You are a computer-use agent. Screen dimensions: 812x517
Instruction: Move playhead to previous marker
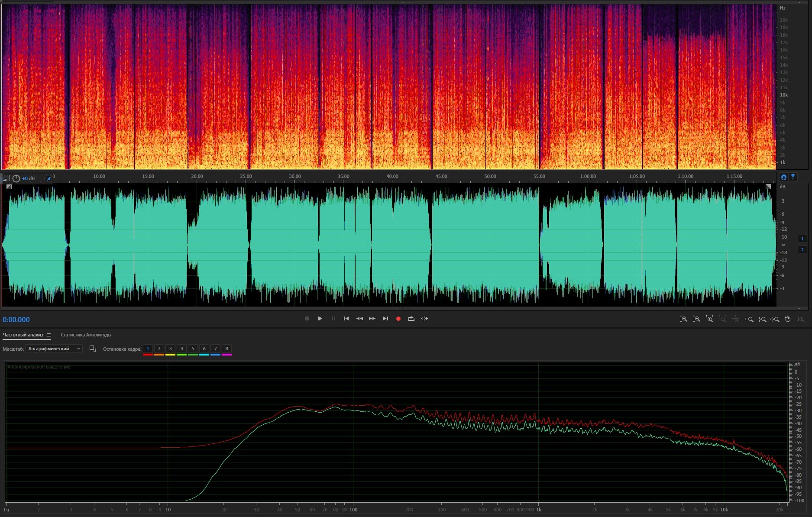[x=346, y=319]
